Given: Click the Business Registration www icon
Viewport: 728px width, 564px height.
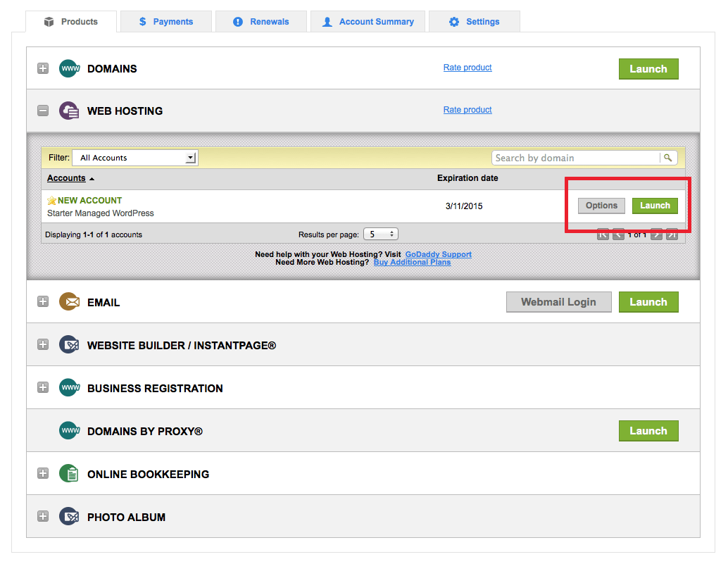Looking at the screenshot, I should [69, 387].
